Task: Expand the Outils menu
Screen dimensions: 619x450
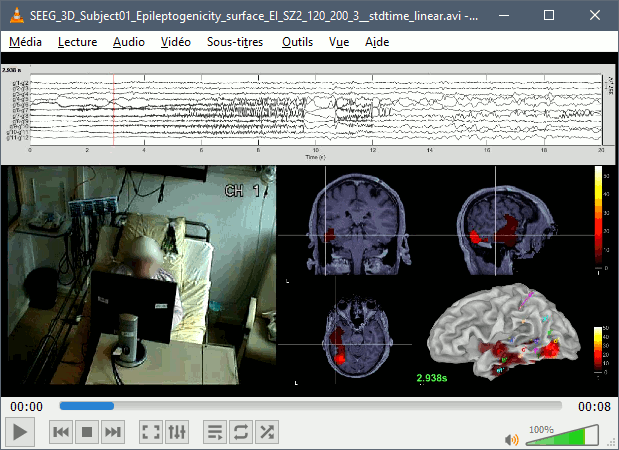Action: coord(297,42)
